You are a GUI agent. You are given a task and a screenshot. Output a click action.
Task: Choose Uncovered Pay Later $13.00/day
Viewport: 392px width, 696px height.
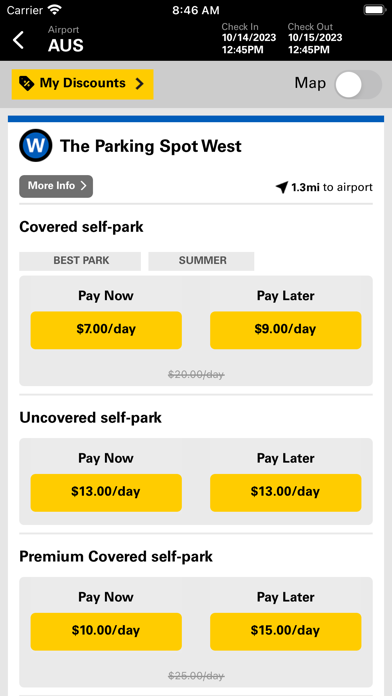click(x=285, y=492)
